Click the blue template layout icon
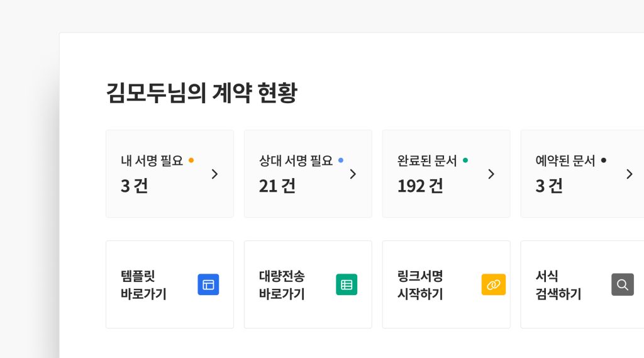 pyautogui.click(x=208, y=284)
